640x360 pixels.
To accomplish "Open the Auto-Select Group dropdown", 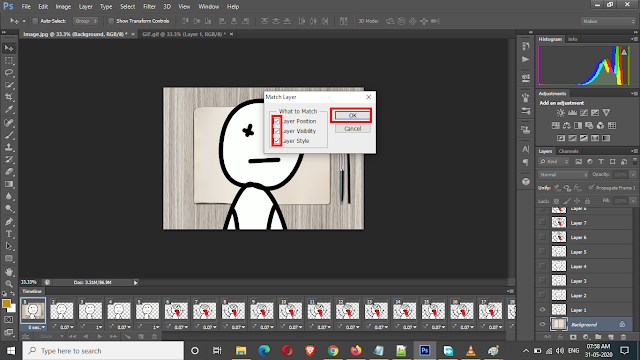I will pyautogui.click(x=85, y=21).
